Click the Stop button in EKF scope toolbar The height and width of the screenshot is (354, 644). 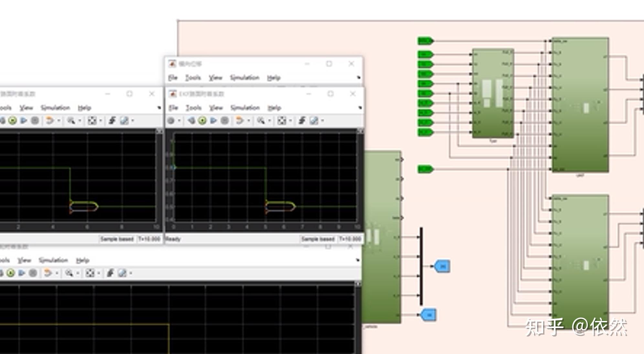click(225, 121)
